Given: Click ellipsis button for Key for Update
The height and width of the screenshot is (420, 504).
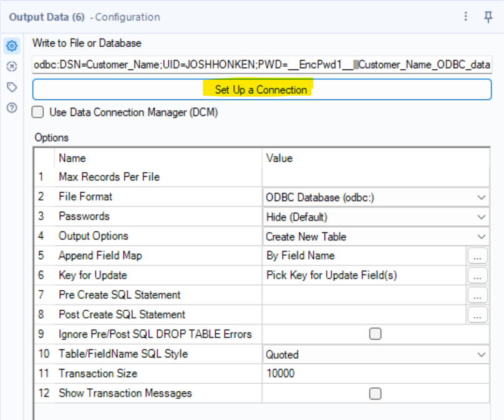Looking at the screenshot, I should pos(477,276).
